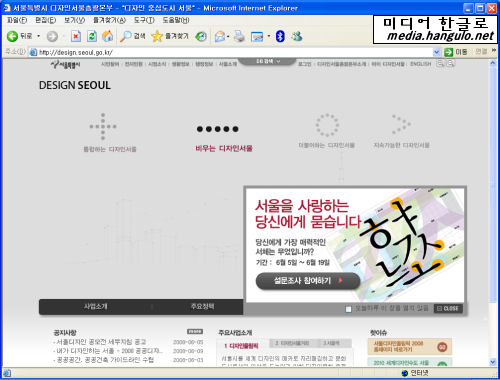This screenshot has width=500, height=380.
Task: Click the Messenger toolbar icon
Action: click(x=296, y=36)
